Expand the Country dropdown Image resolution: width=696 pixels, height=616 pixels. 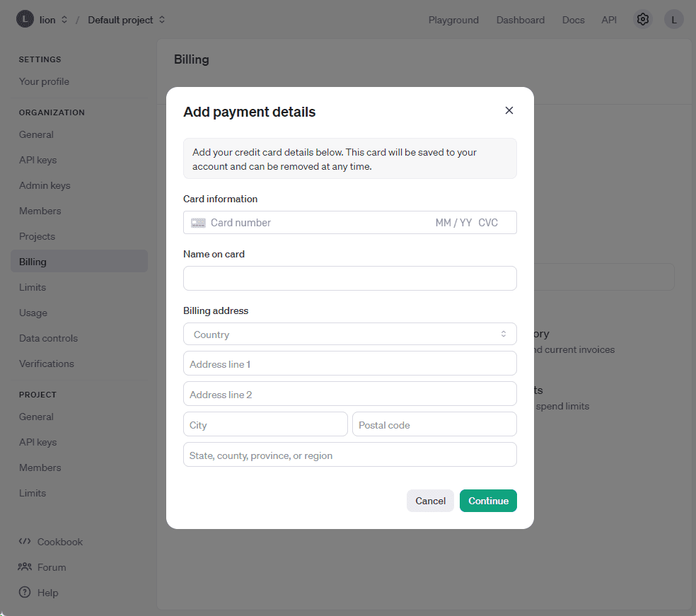[349, 335]
